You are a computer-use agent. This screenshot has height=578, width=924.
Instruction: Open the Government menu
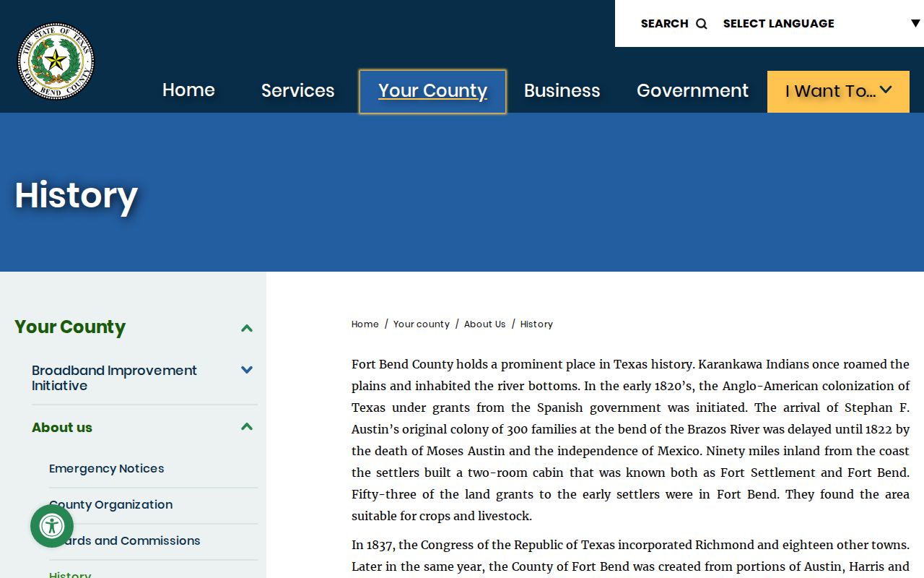[692, 90]
